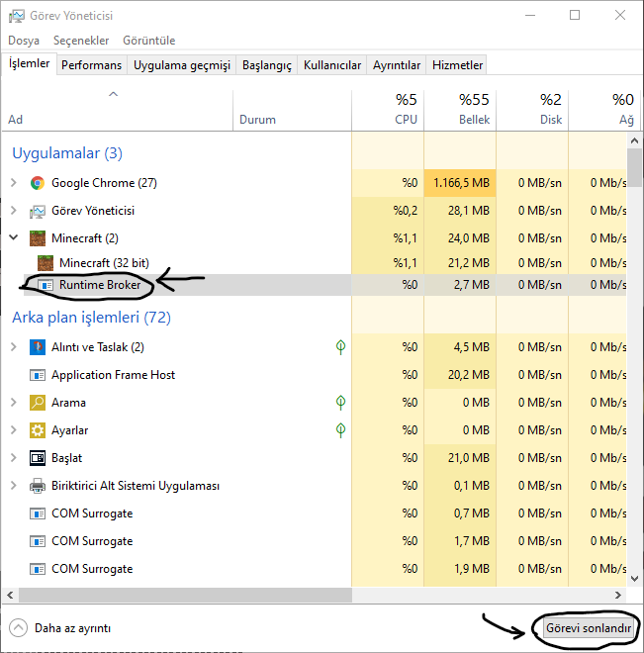
Task: Click the Arama magnifier icon
Action: pos(38,403)
